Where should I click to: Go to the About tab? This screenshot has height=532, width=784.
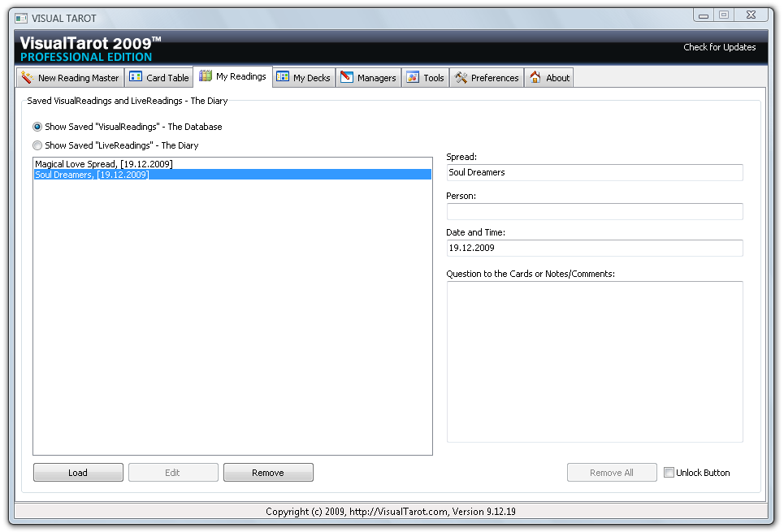pos(549,77)
